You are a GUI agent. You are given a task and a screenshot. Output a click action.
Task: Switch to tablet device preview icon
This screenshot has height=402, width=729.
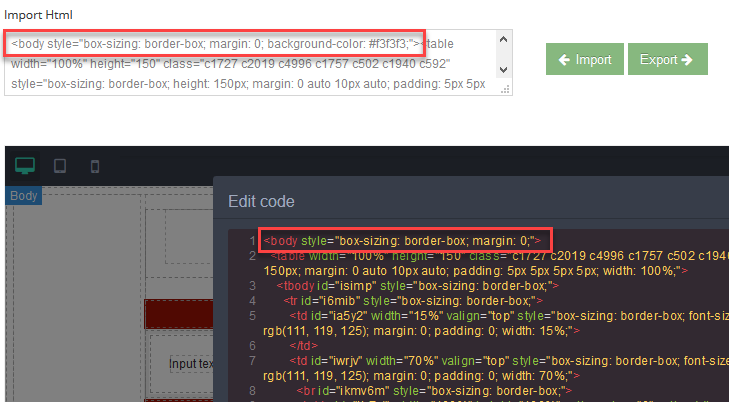point(60,166)
